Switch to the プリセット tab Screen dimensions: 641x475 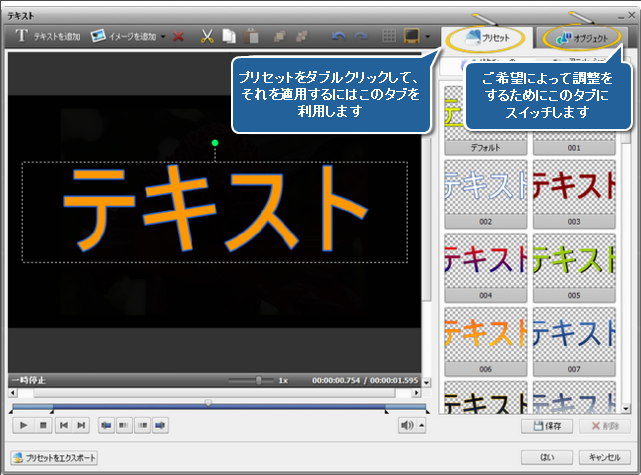pyautogui.click(x=487, y=38)
